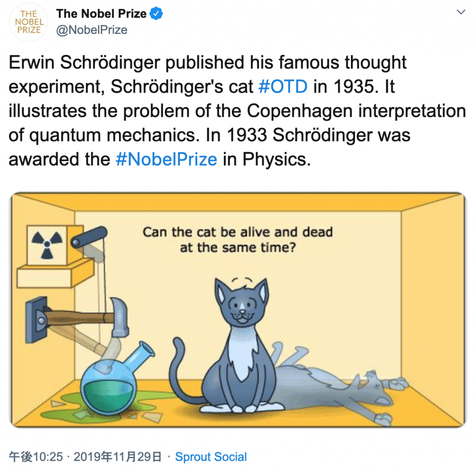
Task: Click the @NobelPrize handle
Action: tap(92, 30)
